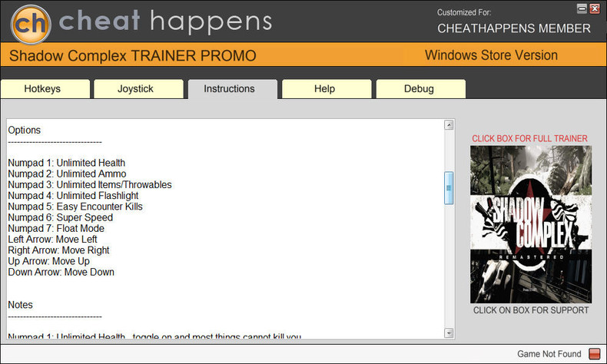This screenshot has height=364, width=607.
Task: Click the 'Shadow Complex TRAINER PROMO' title
Action: (133, 56)
